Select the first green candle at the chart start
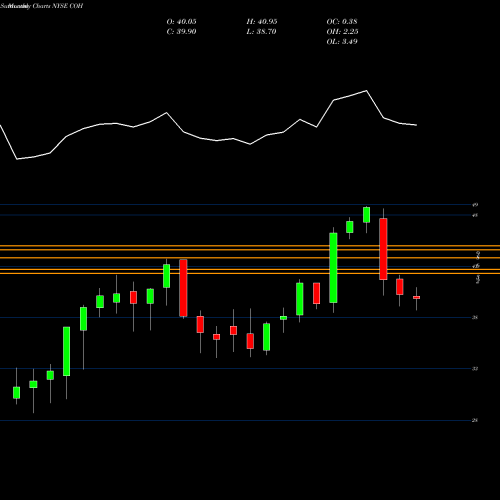Viewport: 500px width, 500px height. pyautogui.click(x=17, y=392)
